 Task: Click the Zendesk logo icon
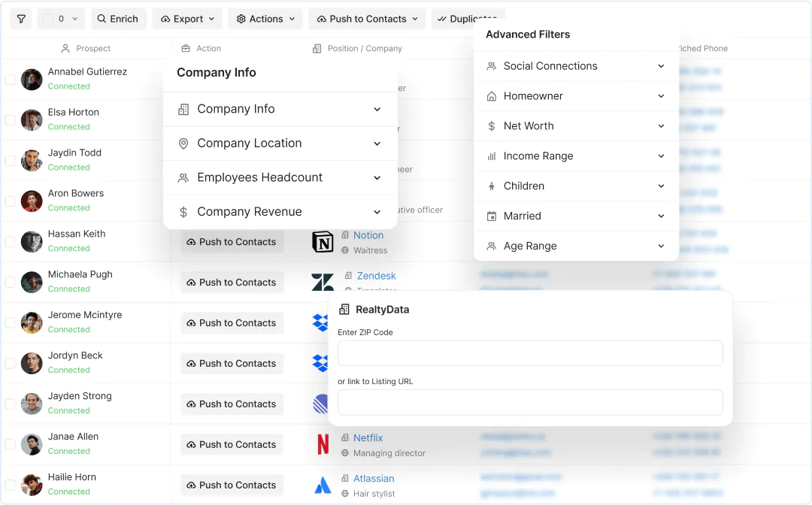tap(323, 283)
